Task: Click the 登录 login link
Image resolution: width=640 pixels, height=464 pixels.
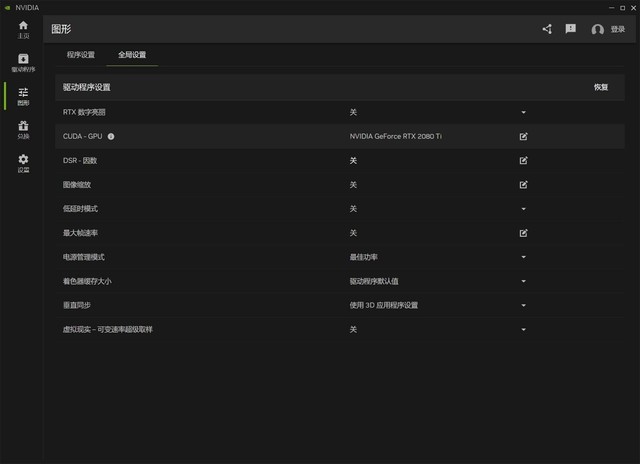Action: tap(618, 29)
